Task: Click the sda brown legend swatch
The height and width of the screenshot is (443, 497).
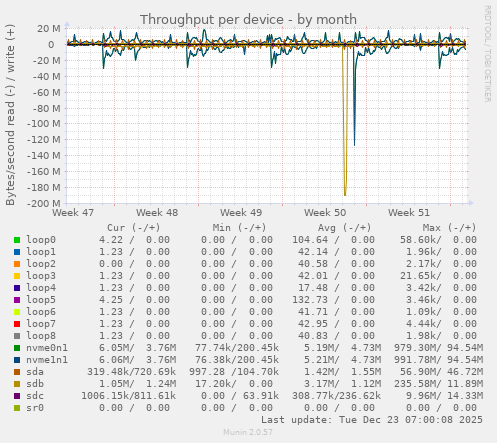Action: [17, 372]
